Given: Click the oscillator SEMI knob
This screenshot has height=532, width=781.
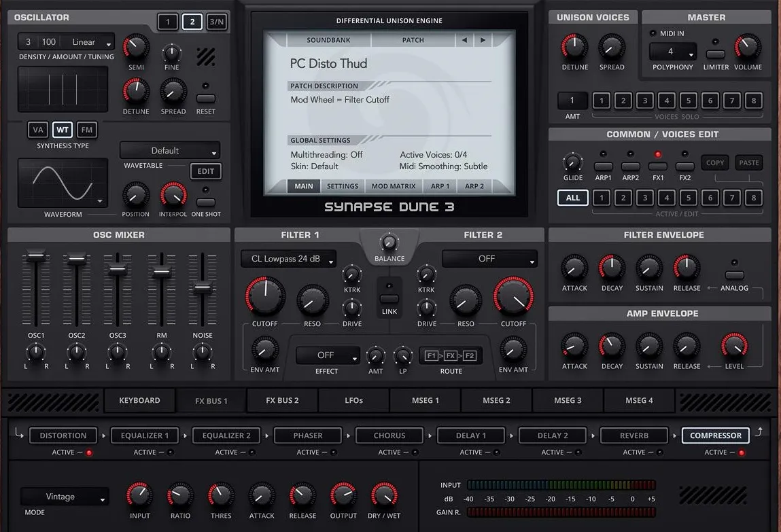Looking at the screenshot, I should tap(135, 48).
